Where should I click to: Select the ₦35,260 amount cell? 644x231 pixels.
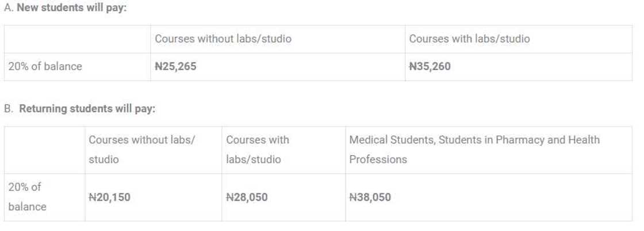point(430,67)
